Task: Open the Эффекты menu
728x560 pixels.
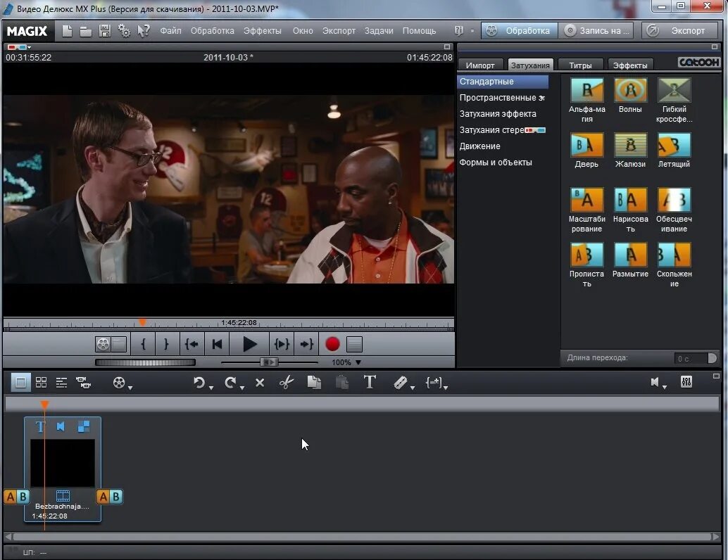Action: pos(263,31)
